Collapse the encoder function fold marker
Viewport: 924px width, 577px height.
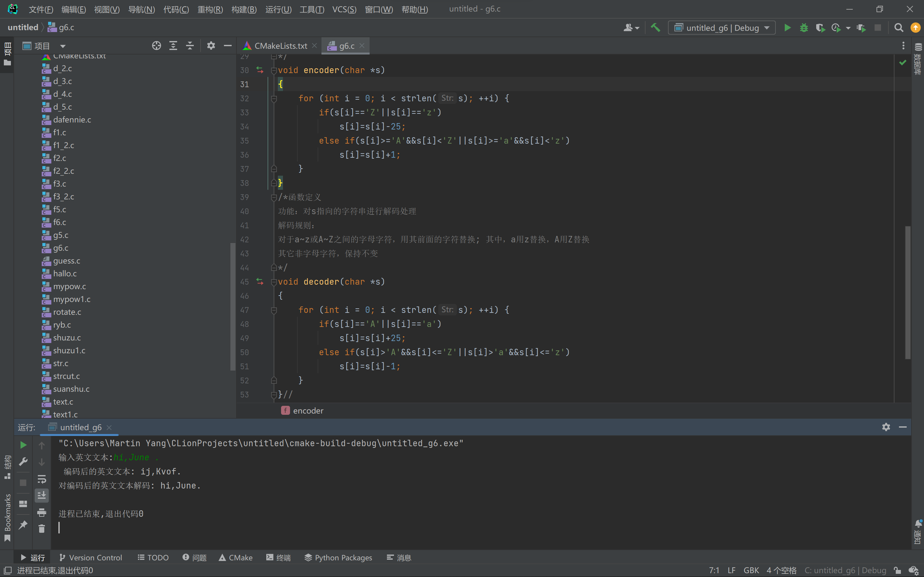coord(274,70)
